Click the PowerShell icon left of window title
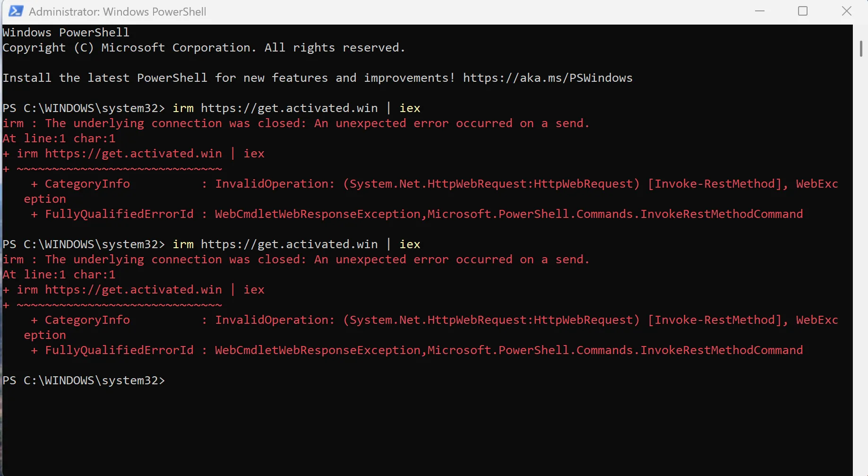 point(15,11)
